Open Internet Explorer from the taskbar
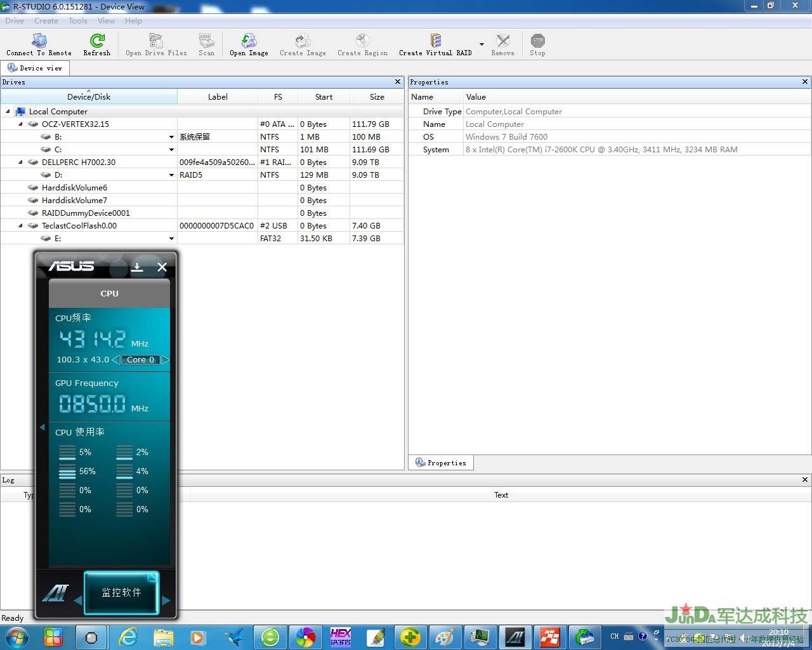812x650 pixels. (x=129, y=637)
